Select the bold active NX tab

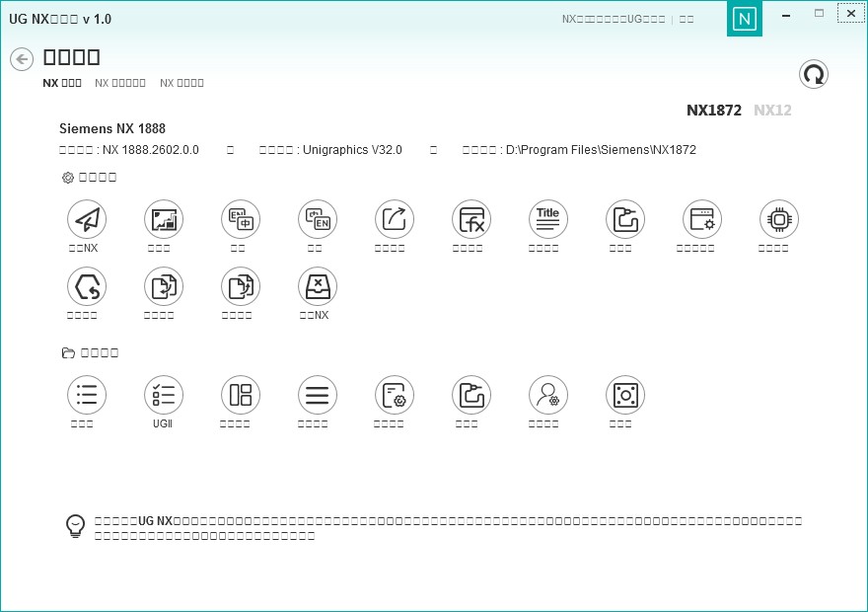(x=62, y=83)
